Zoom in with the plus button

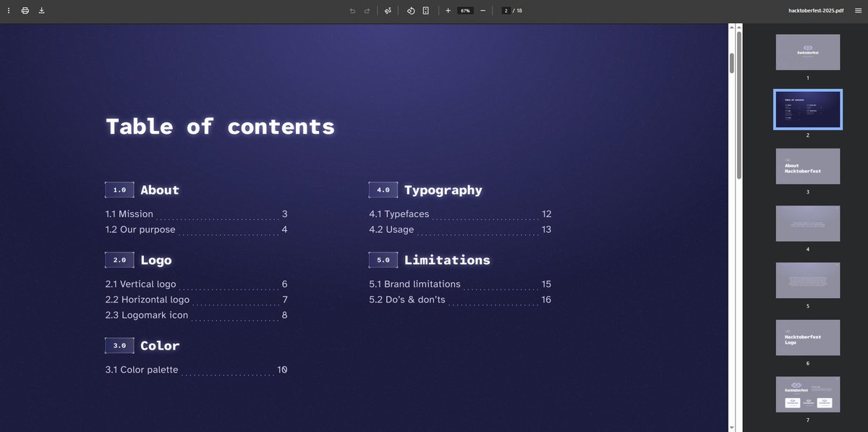[x=448, y=11]
